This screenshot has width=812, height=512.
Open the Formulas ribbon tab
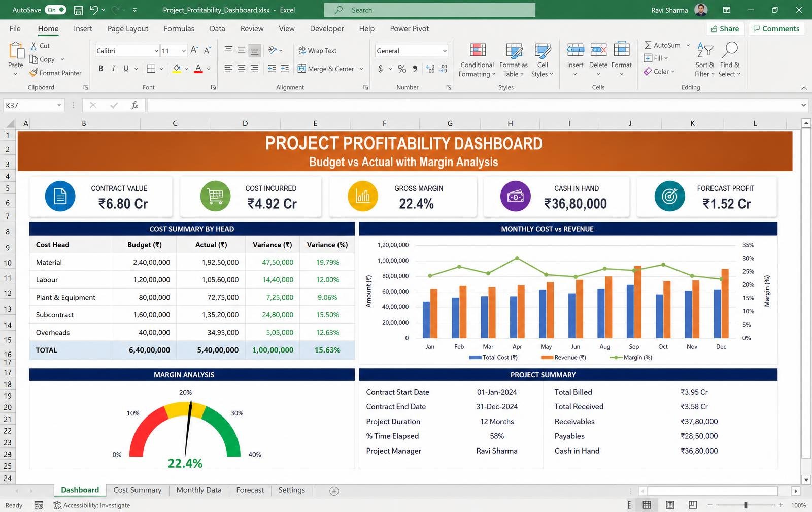[x=179, y=29]
